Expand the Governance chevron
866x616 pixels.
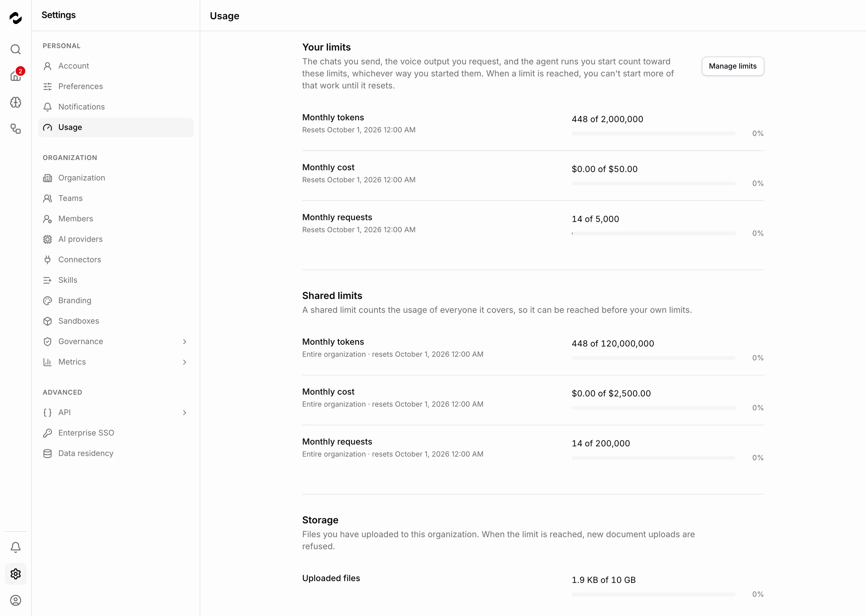coord(185,342)
